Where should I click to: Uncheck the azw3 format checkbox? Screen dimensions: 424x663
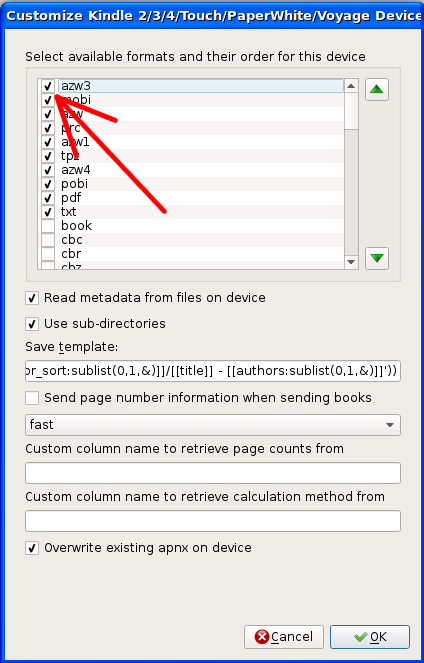click(48, 86)
